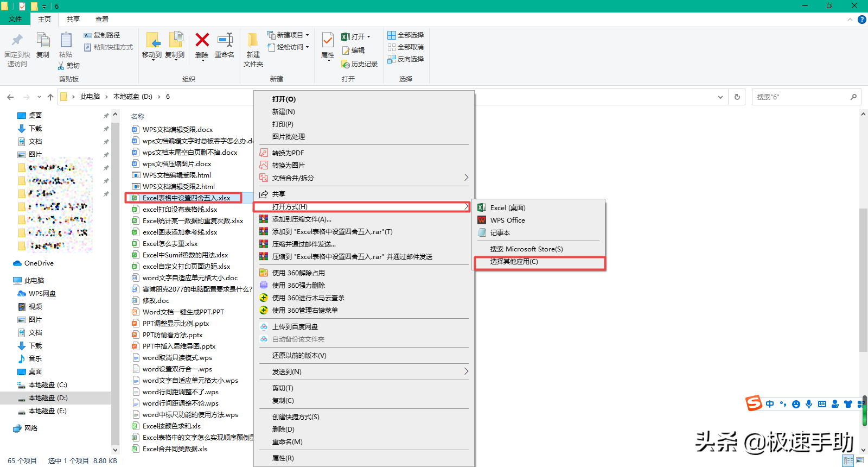Open the Home ribbon tab

[44, 20]
